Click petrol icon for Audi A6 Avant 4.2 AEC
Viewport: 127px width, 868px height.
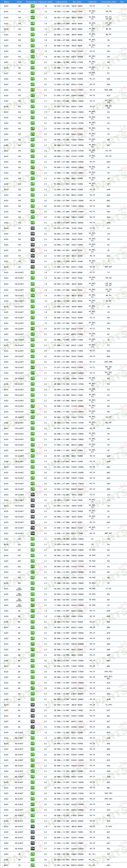[x=33, y=815]
